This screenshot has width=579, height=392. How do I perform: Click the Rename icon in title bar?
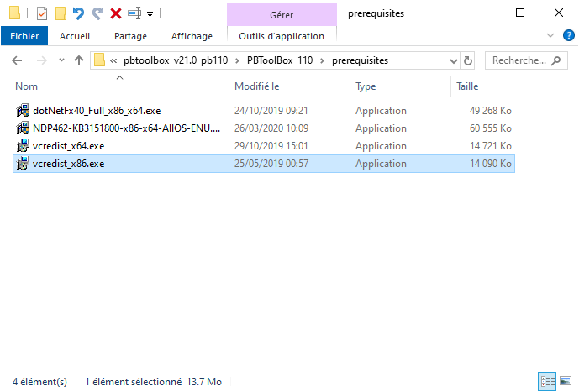(x=134, y=13)
